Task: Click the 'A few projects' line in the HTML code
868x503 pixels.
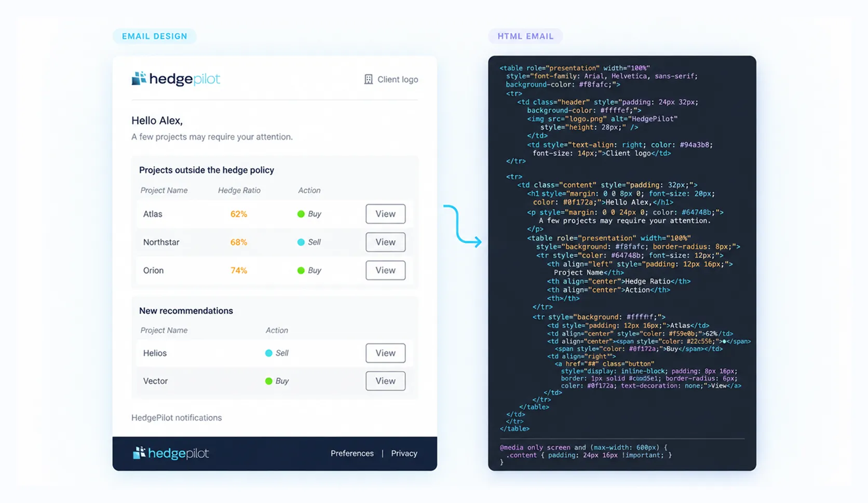Action: click(625, 221)
